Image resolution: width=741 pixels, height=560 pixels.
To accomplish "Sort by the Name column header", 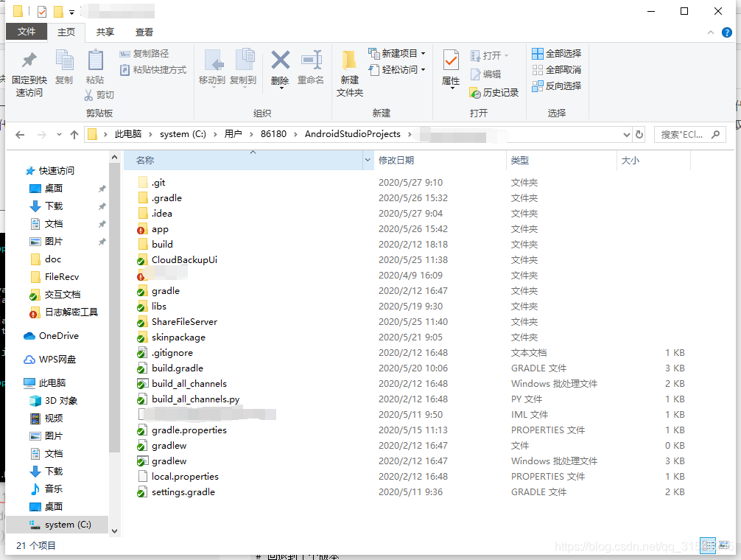I will tap(243, 160).
